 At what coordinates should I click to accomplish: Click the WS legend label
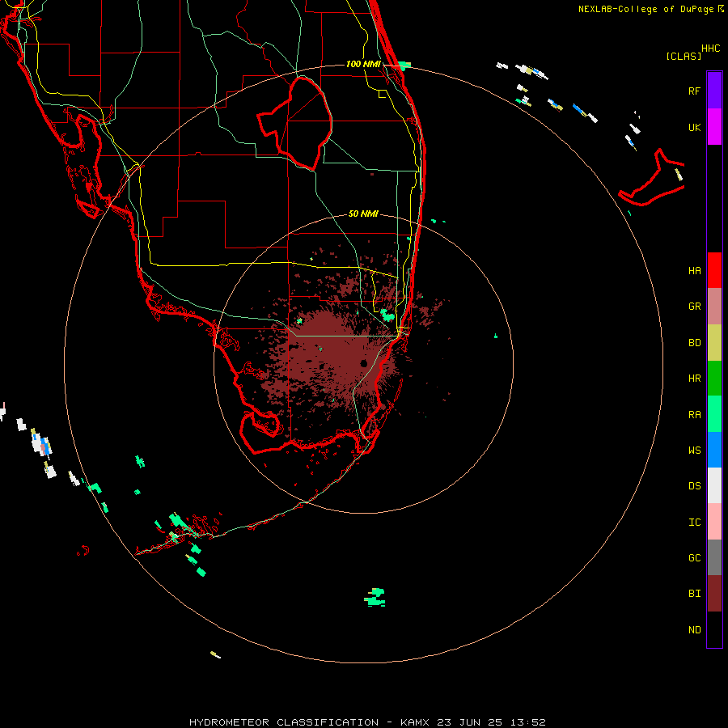pos(694,450)
